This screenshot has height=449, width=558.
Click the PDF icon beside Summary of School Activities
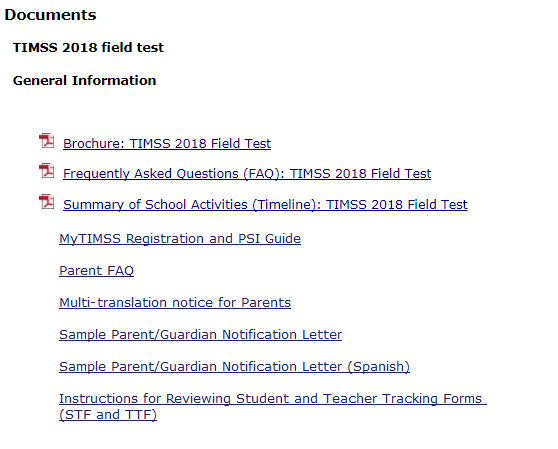tap(47, 202)
